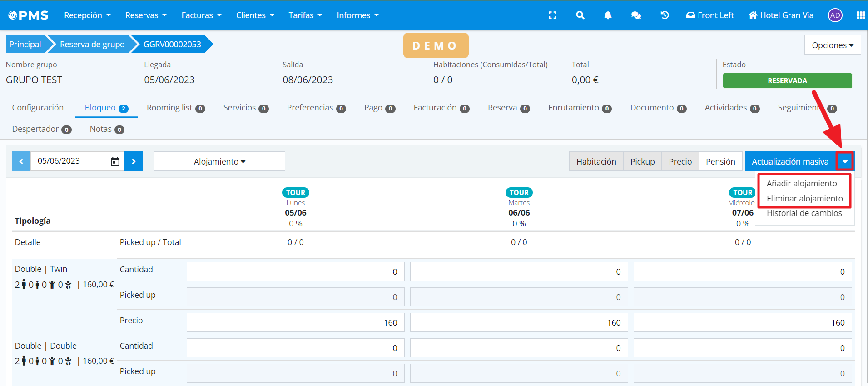Expand the Alojamiento dropdown
This screenshot has width=868, height=386.
pos(219,162)
